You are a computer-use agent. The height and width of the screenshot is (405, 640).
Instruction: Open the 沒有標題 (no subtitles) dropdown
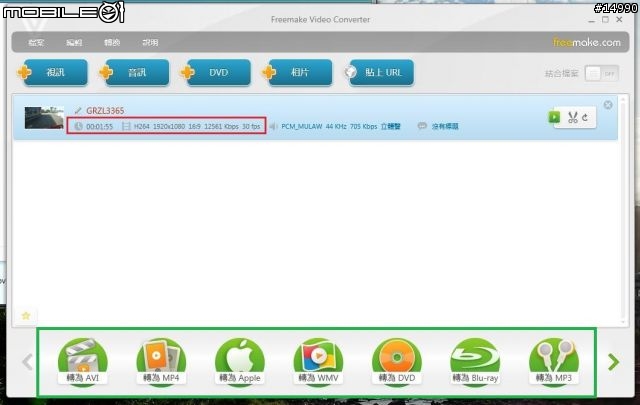445,127
